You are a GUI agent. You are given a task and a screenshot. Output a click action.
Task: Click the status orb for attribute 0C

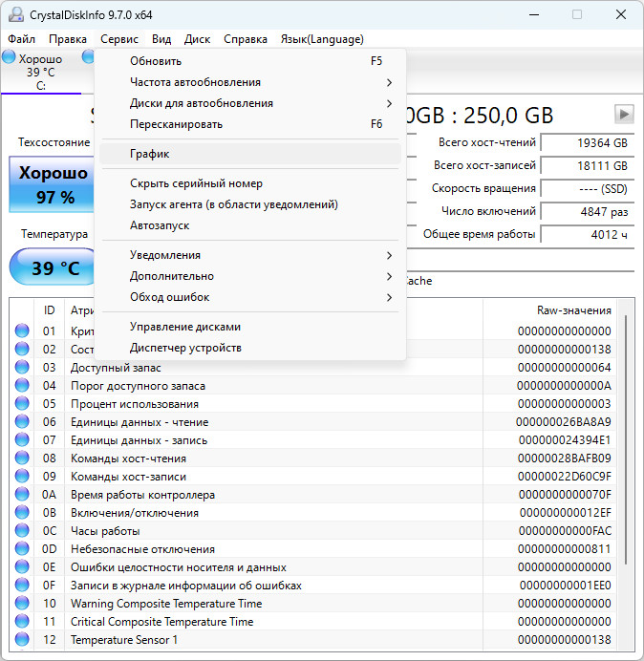[22, 530]
